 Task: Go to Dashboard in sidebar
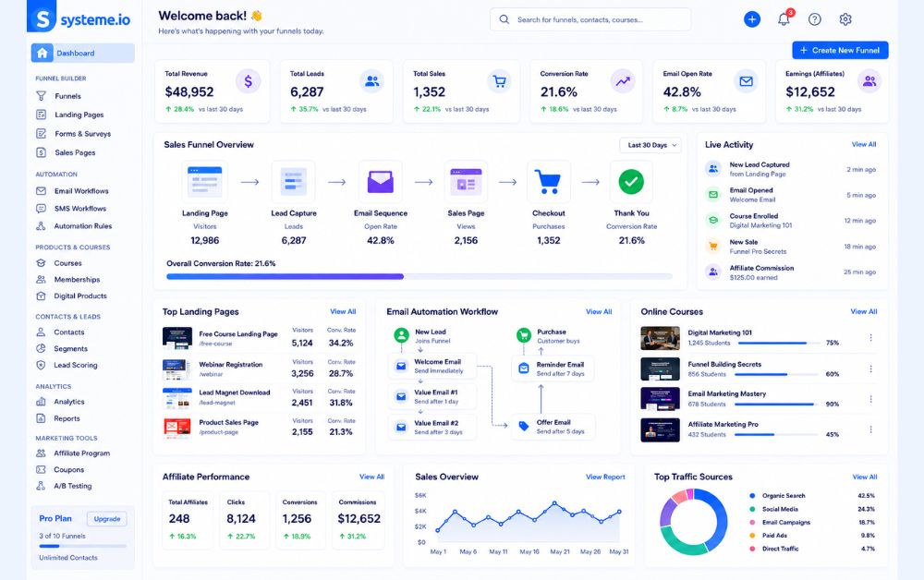tap(82, 53)
